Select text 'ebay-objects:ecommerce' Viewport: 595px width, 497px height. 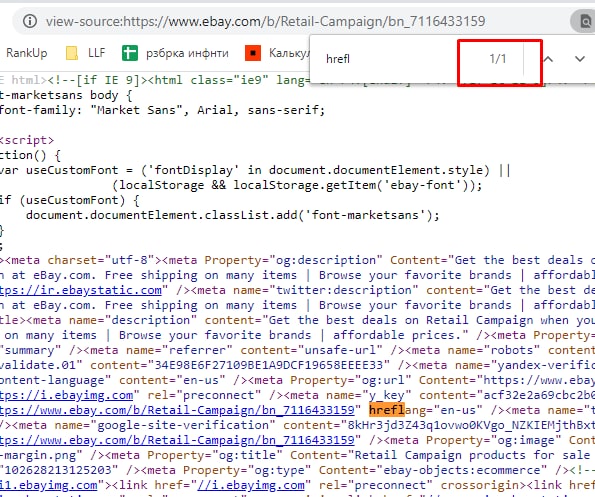click(462, 470)
